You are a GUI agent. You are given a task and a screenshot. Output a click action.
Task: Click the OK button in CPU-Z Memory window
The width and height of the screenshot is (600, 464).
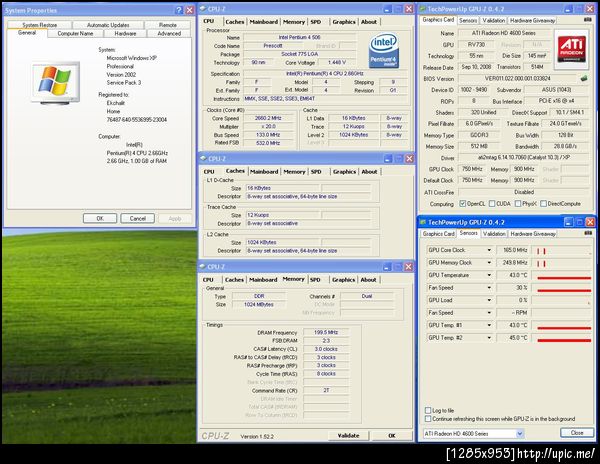point(391,435)
